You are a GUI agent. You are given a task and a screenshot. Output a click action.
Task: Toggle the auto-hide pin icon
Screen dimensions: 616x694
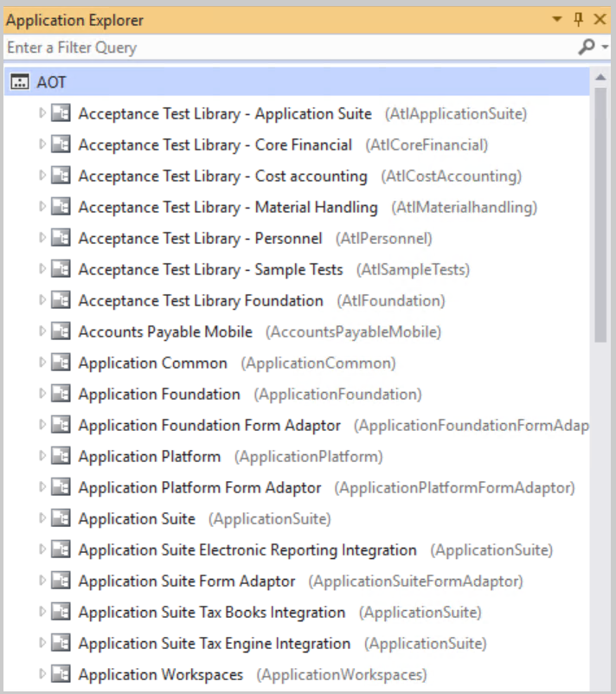click(x=579, y=20)
